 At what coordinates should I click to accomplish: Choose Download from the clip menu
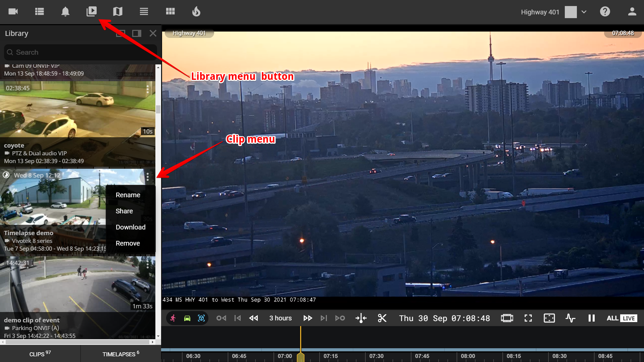[131, 227]
